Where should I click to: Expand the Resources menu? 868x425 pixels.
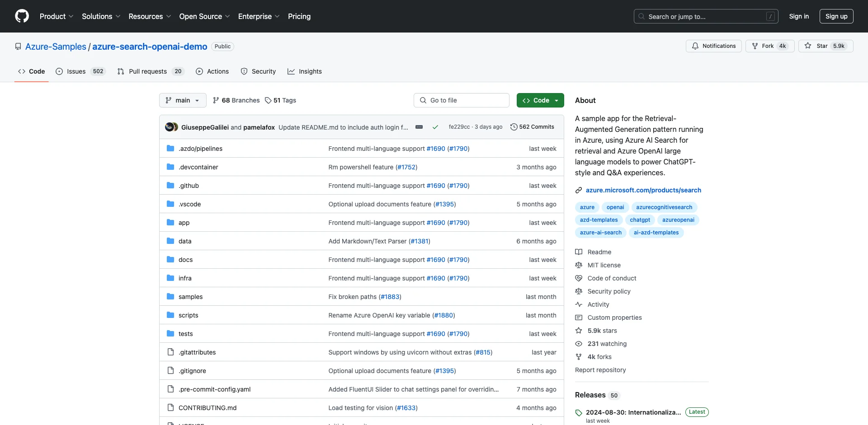coord(150,16)
